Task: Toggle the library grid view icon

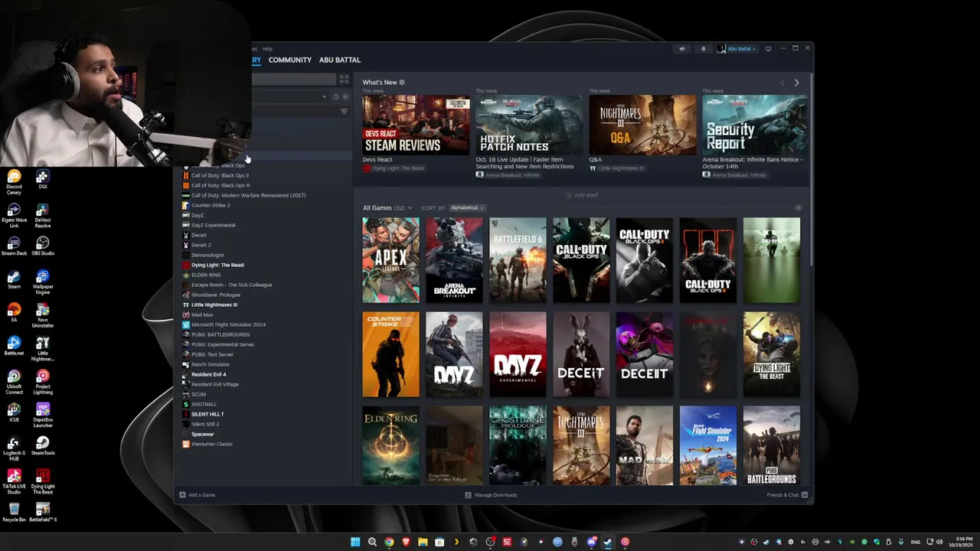Action: 344,79
